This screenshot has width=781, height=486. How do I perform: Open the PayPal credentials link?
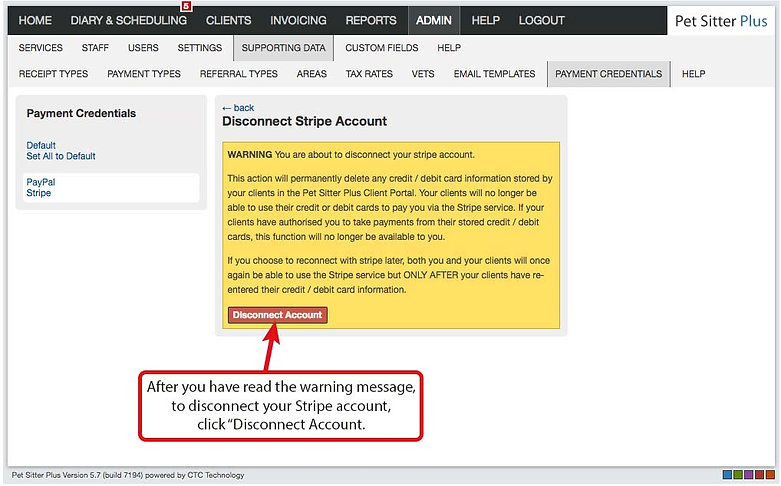pyautogui.click(x=41, y=182)
